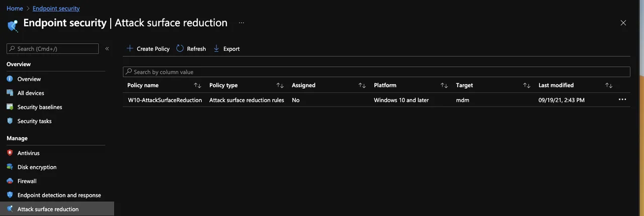Click the Endpoint security shield icon in header
The image size is (644, 216).
(13, 25)
